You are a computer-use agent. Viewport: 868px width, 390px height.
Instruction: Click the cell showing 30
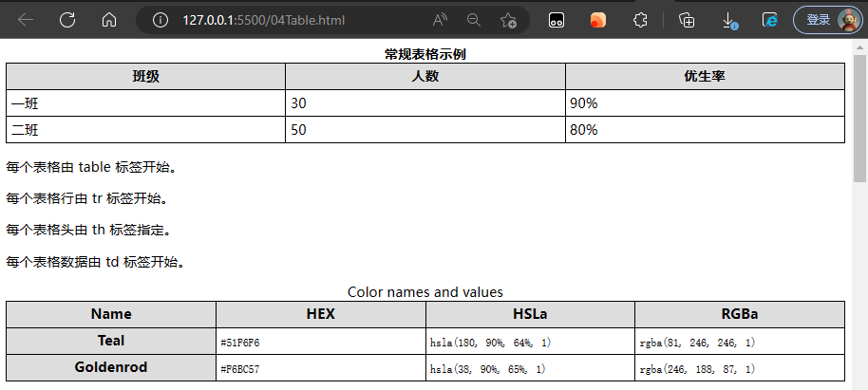pyautogui.click(x=425, y=102)
